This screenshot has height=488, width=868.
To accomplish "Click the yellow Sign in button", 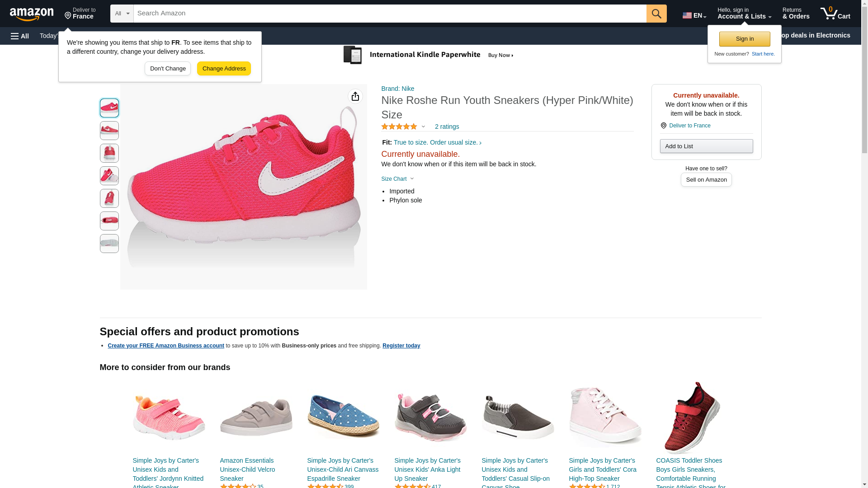I will (x=745, y=39).
